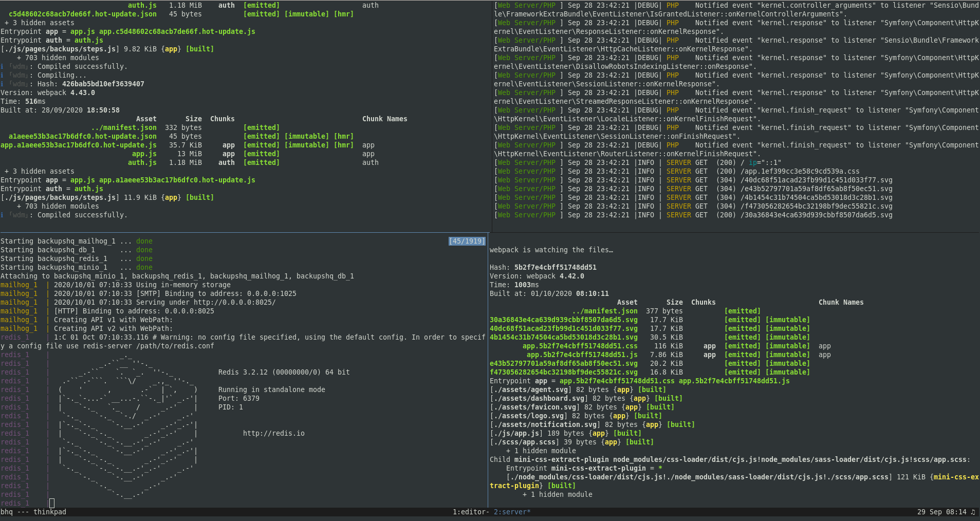Click 'Creating API v2 with WebPath:' line
Viewport: 980px width, 521px height.
pyautogui.click(x=87, y=328)
